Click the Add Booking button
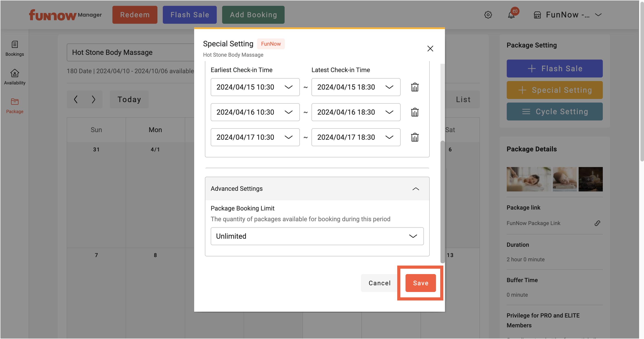The height and width of the screenshot is (339, 644). click(253, 15)
